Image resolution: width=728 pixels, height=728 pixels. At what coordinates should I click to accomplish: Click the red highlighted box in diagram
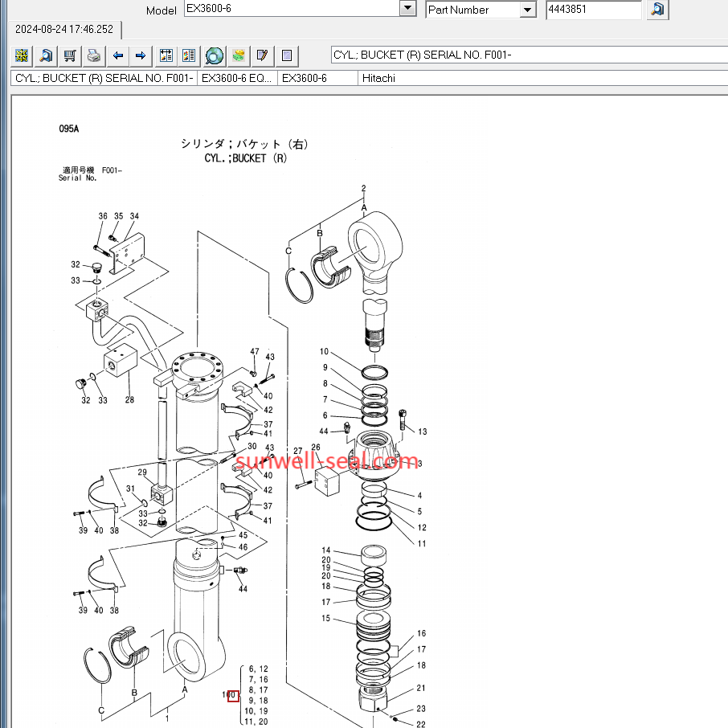point(233,695)
